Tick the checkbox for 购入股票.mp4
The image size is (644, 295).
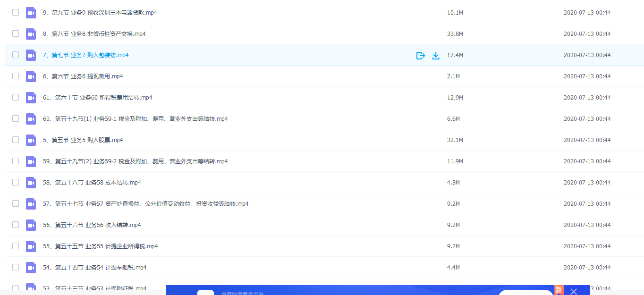16,140
